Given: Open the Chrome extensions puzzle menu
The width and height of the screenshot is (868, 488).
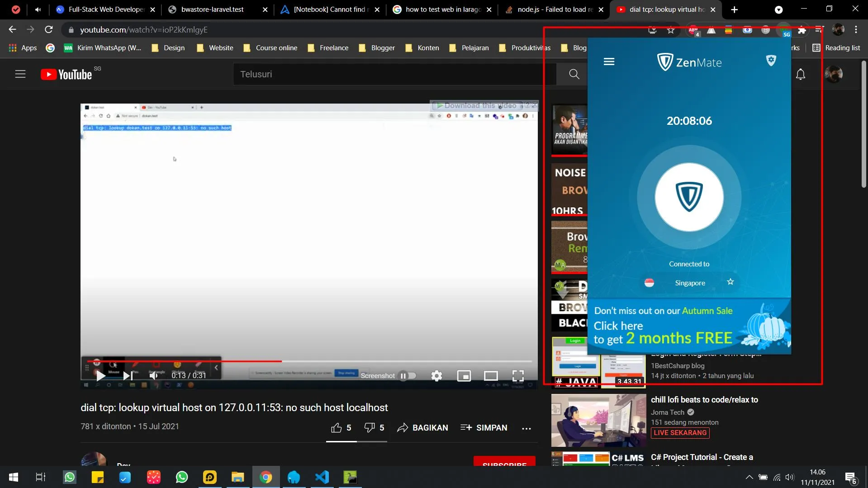Looking at the screenshot, I should pos(802,30).
